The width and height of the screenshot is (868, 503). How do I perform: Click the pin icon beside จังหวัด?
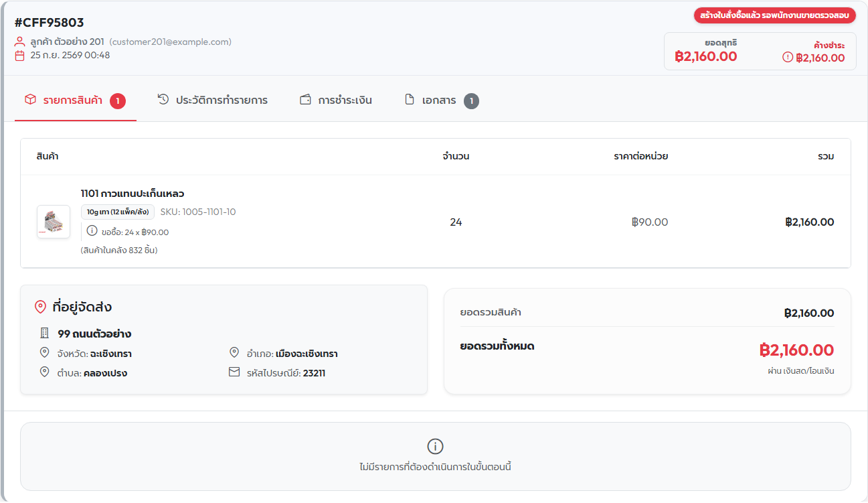(x=45, y=353)
